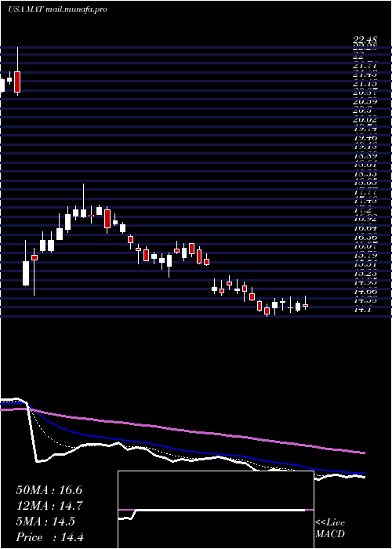Click the 22.48 price axis label
The image size is (392, 549).
point(365,41)
